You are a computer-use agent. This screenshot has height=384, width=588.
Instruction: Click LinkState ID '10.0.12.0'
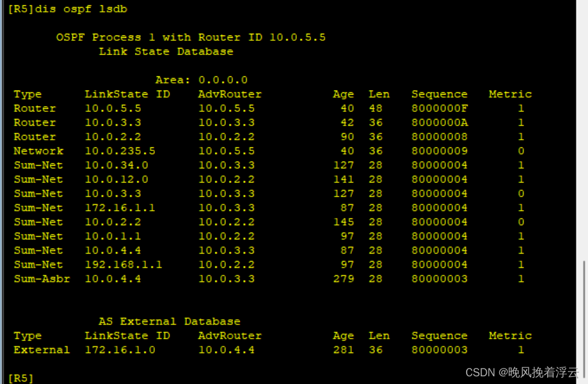[117, 180]
